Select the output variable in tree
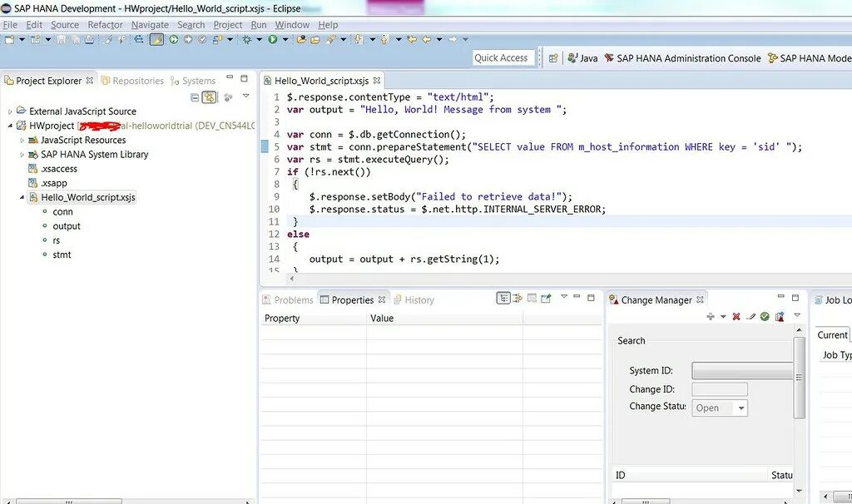This screenshot has width=852, height=504. point(67,226)
